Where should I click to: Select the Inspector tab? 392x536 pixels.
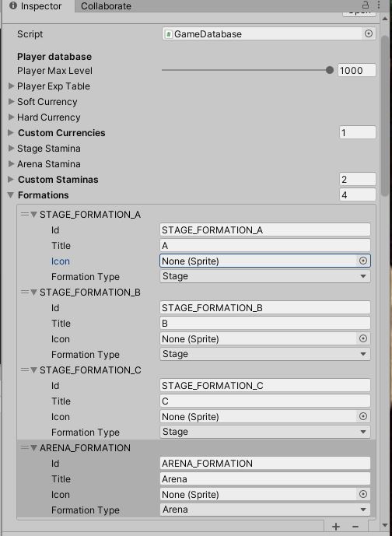pos(37,5)
